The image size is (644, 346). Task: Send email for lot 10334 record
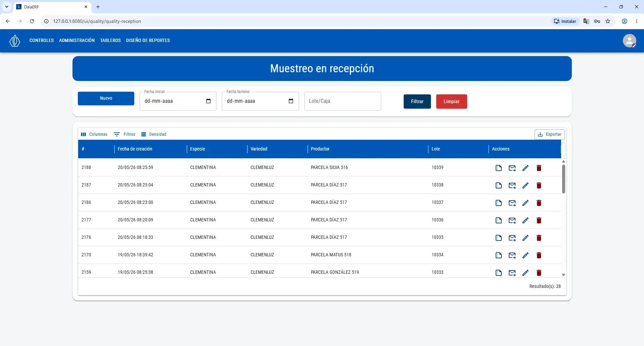tap(512, 255)
